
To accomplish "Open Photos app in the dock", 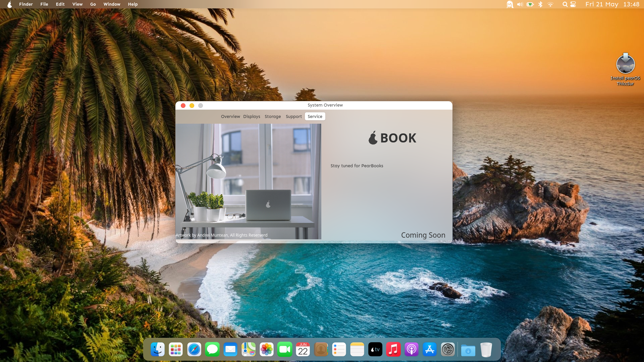I will point(267,350).
